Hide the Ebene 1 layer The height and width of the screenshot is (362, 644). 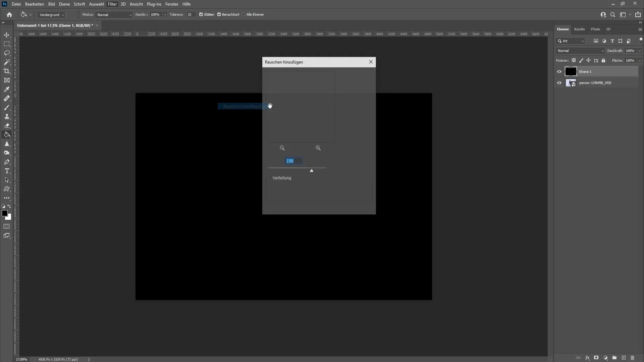(x=559, y=71)
